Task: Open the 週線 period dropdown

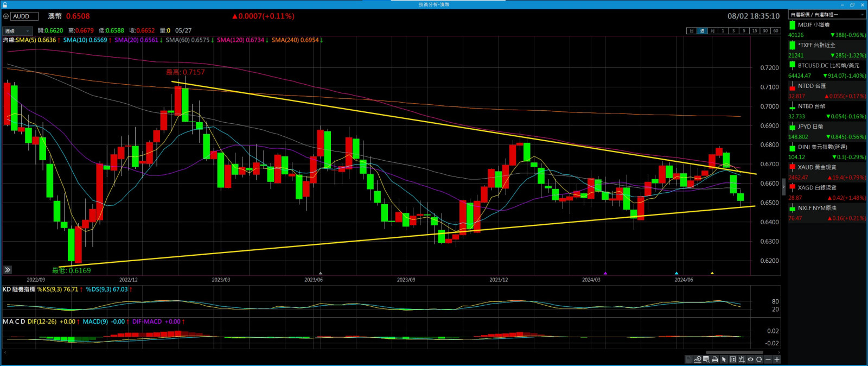Action: click(17, 31)
